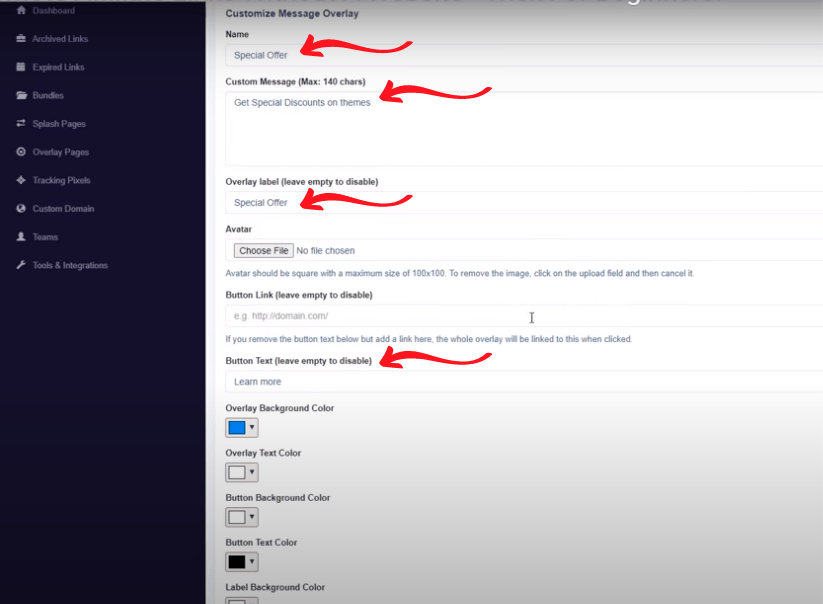
Task: Click the Custom Domain globe icon
Action: click(x=21, y=208)
